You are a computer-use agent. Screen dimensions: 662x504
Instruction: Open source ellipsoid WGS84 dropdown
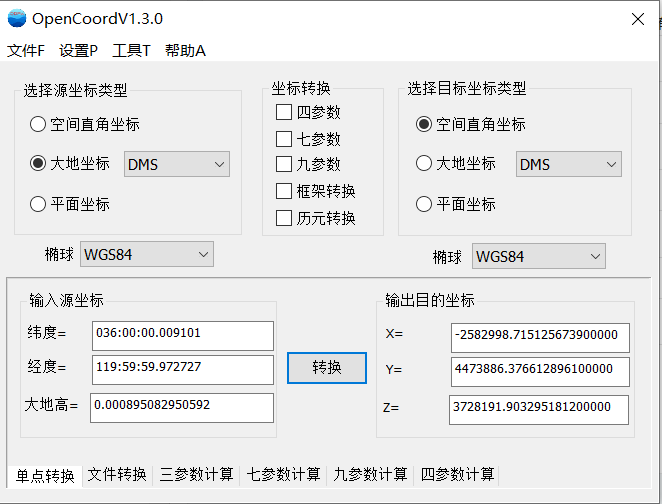tap(147, 255)
